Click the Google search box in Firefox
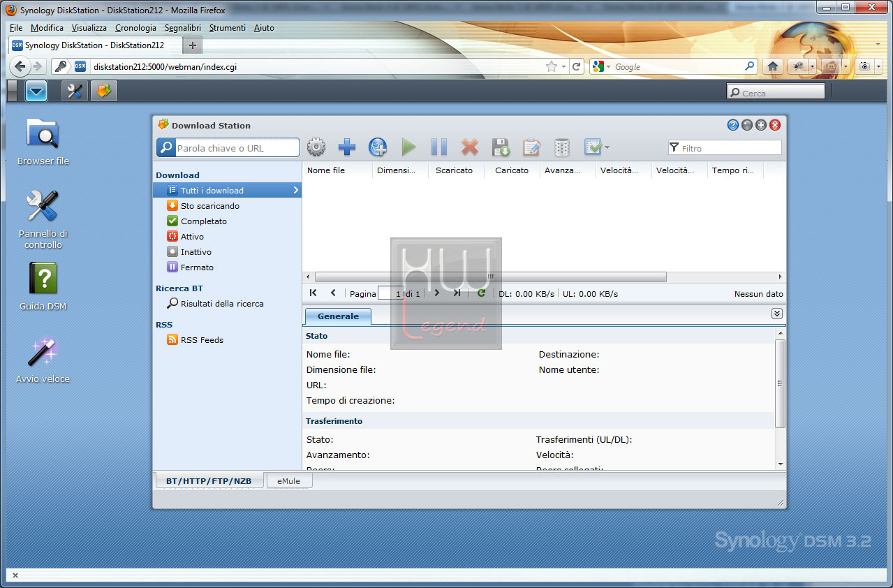Viewport: 893px width, 588px height. point(677,66)
